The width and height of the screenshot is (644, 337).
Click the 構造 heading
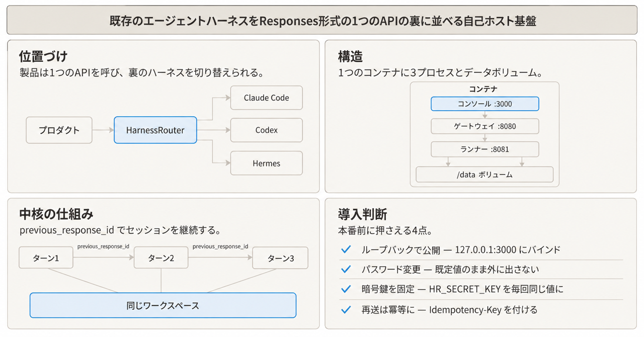[351, 56]
